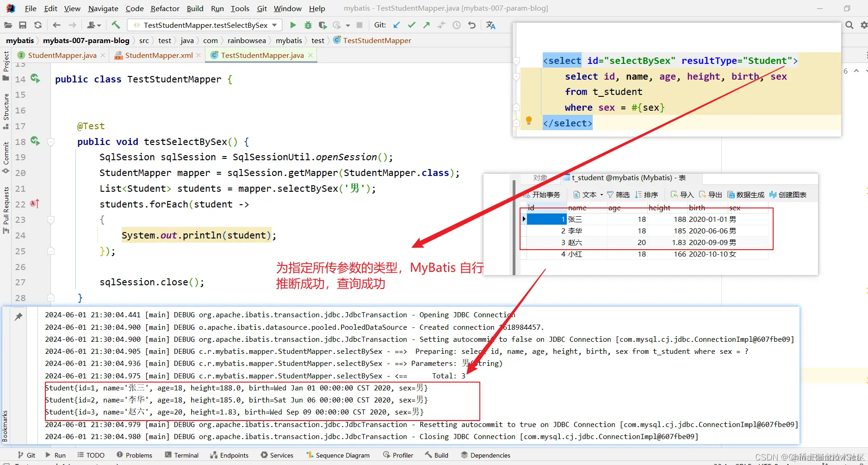Open the File menu

[31, 8]
